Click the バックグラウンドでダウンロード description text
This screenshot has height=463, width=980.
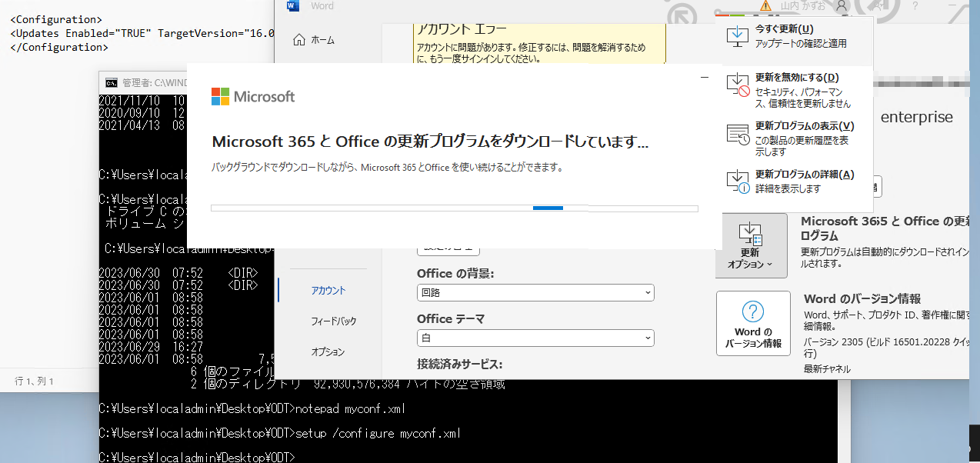pos(387,167)
